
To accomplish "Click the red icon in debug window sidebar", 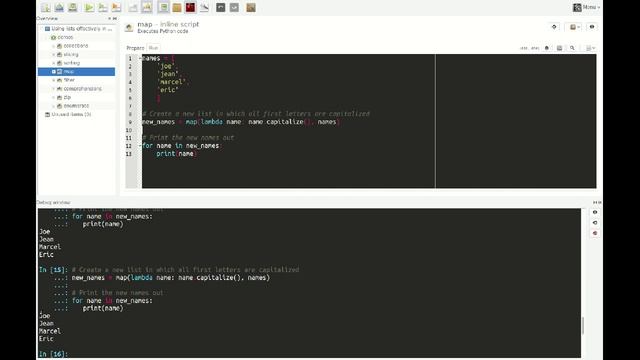I will [x=595, y=233].
